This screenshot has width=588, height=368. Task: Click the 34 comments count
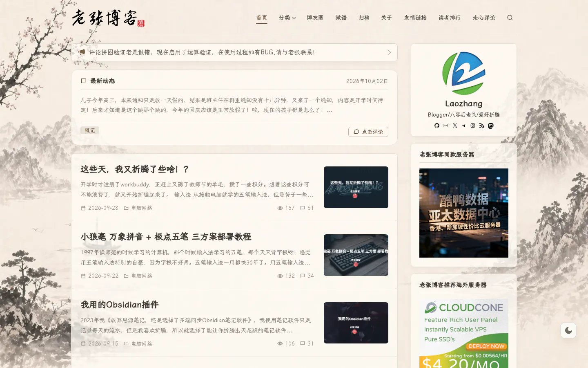pos(307,276)
